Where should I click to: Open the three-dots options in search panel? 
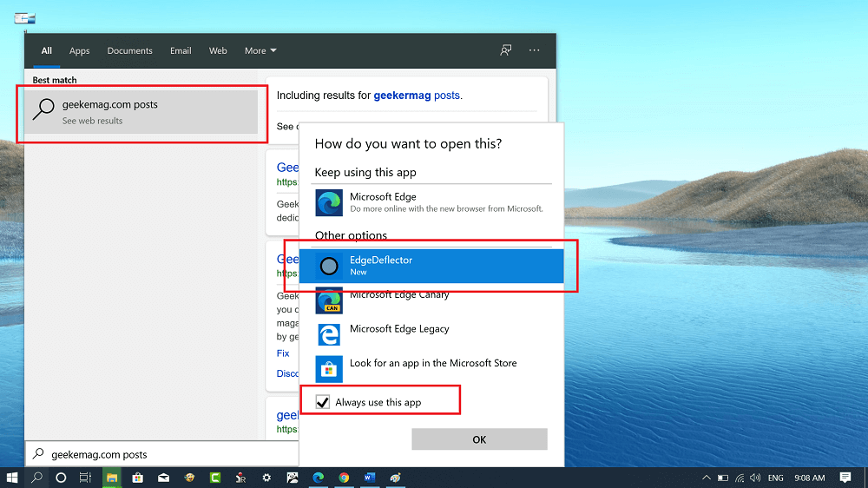point(534,50)
